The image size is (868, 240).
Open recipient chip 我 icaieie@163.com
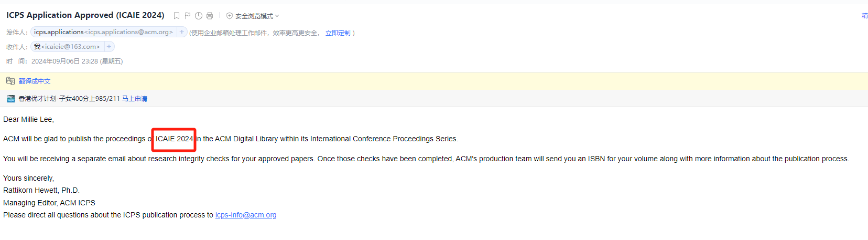(67, 47)
